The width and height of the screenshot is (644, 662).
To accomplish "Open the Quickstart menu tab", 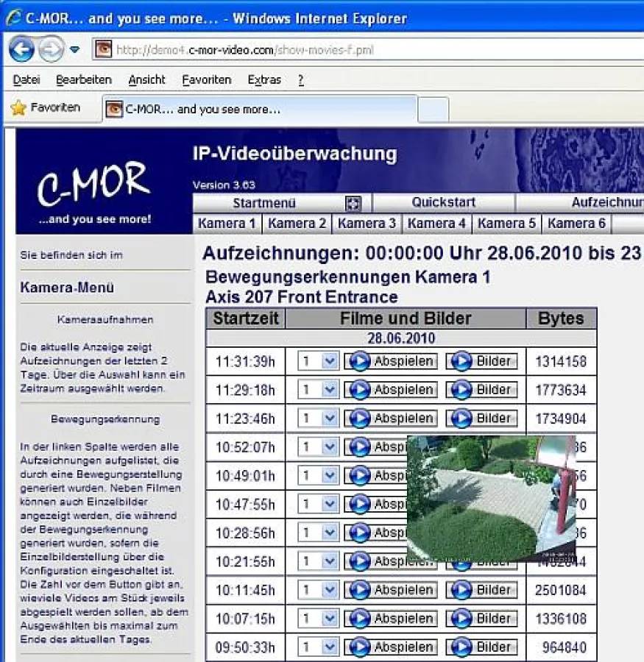I will [x=444, y=204].
